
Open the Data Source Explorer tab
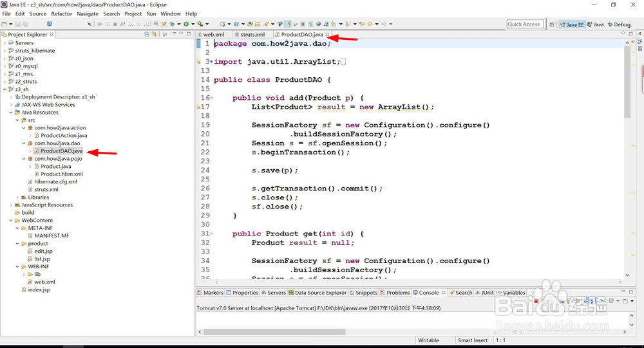click(x=317, y=293)
